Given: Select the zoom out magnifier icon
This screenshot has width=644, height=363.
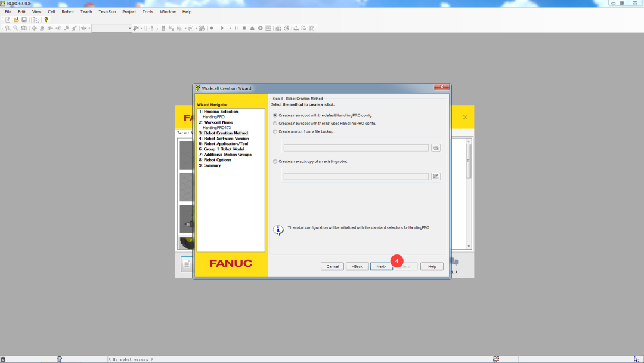Looking at the screenshot, I should (x=16, y=29).
